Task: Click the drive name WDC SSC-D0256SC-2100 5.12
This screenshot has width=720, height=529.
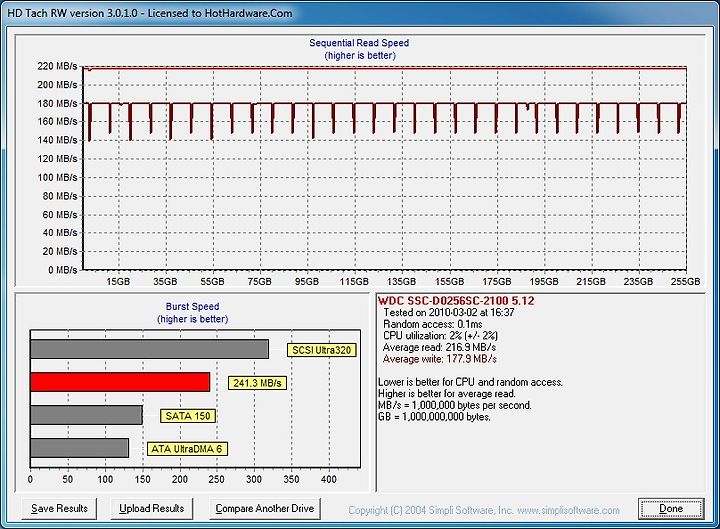Action: [456, 301]
